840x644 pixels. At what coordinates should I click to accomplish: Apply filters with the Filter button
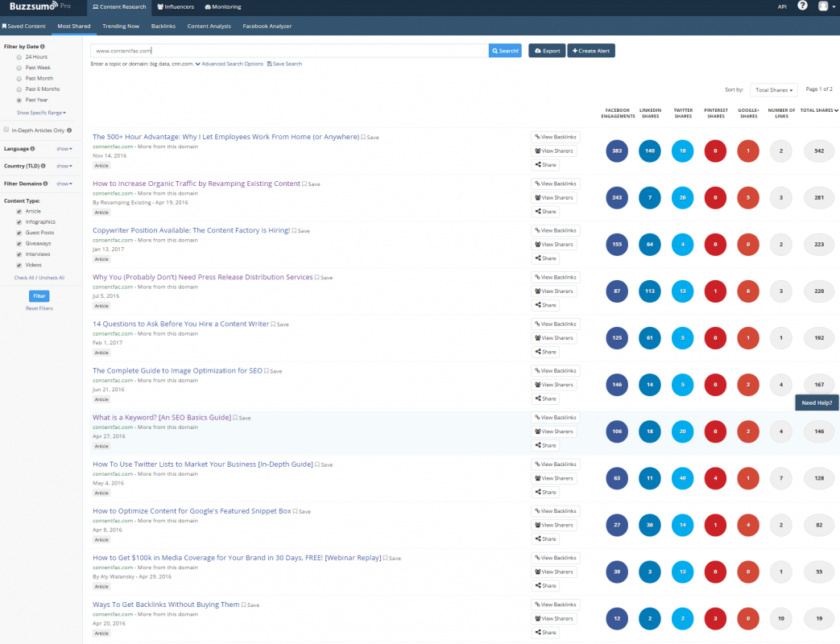(39, 296)
